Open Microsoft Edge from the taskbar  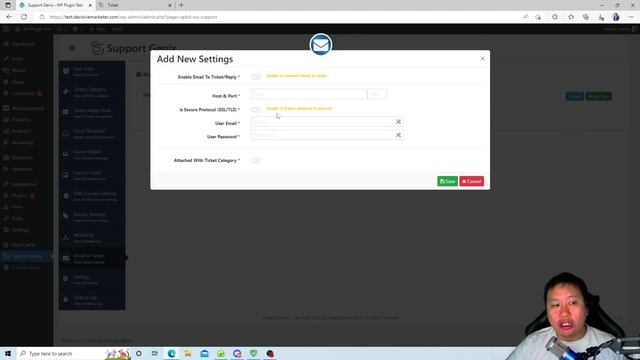click(x=171, y=353)
